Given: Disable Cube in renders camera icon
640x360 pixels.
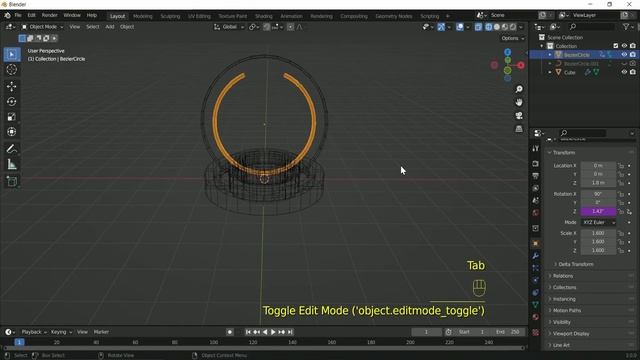Looking at the screenshot, I should tap(633, 72).
